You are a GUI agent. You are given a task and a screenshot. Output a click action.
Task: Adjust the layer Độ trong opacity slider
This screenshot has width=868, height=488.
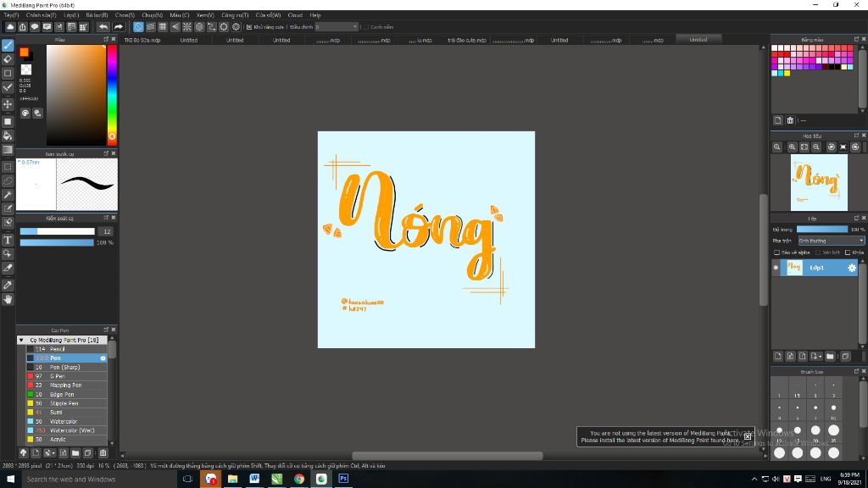(x=822, y=229)
